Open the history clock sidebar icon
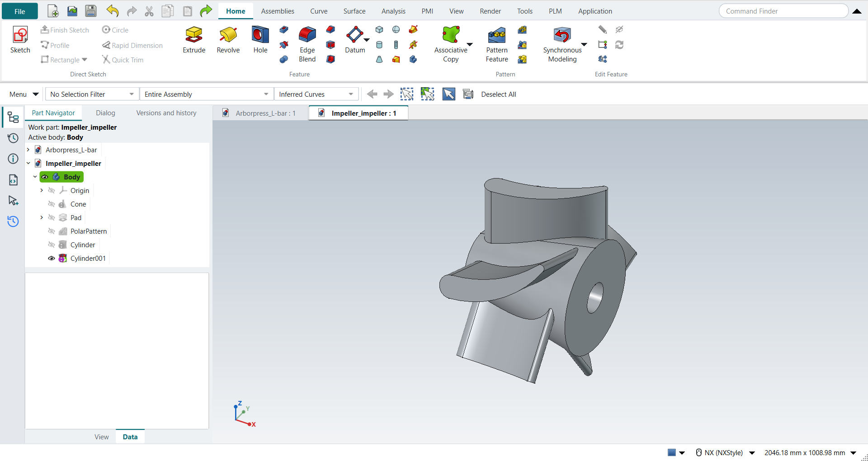Screen dimensions: 868x461 click(13, 138)
